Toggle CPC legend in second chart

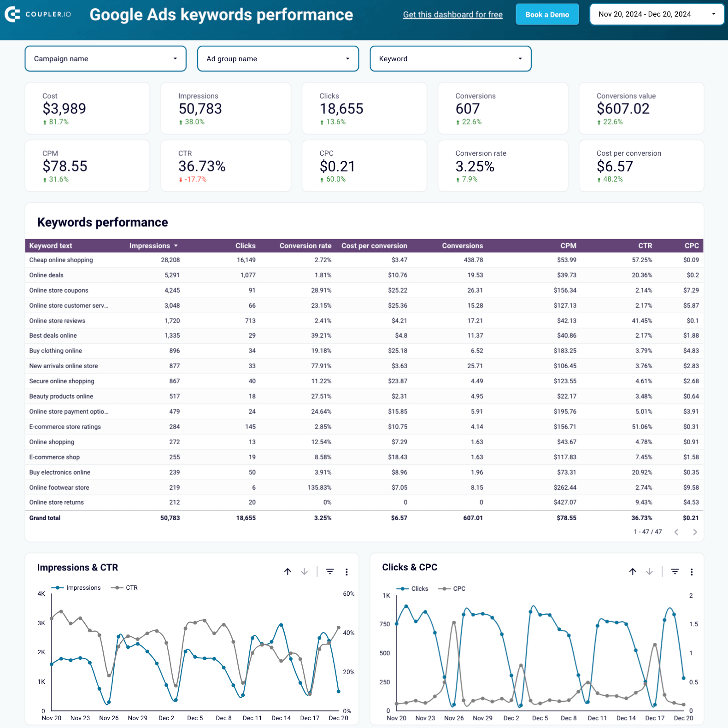[x=452, y=589]
